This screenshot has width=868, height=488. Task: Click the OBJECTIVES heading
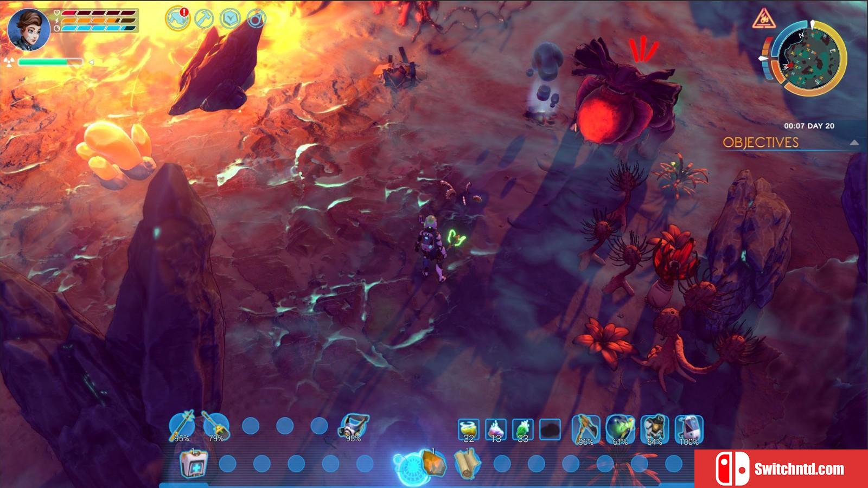tap(761, 142)
